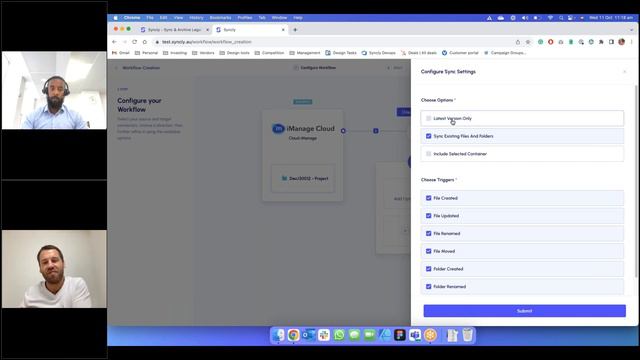Click the bottom participant's video thumbnail
This screenshot has width=640, height=360.
pyautogui.click(x=54, y=269)
